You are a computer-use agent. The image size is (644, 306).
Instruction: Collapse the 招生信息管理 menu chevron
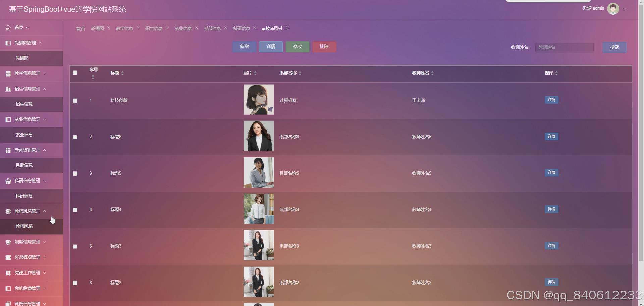44,89
